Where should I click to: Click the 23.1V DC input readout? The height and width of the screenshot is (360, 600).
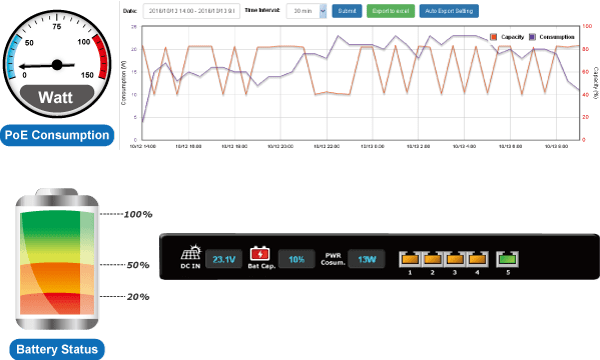[224, 259]
